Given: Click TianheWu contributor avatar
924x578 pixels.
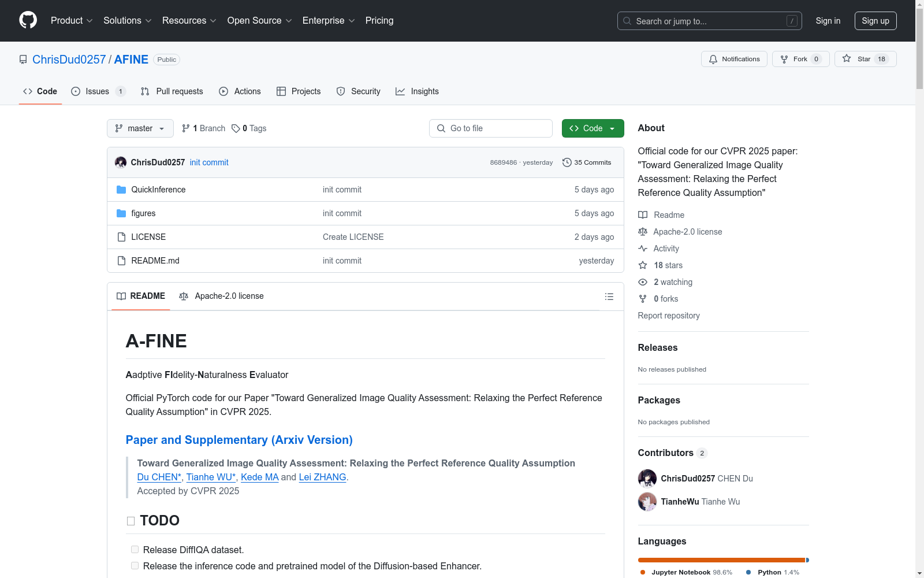Looking at the screenshot, I should [x=647, y=502].
